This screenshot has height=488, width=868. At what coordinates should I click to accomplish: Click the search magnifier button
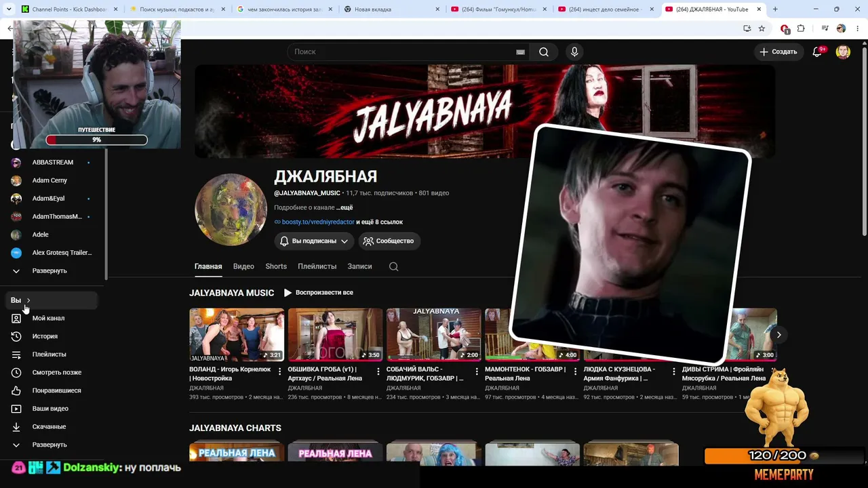click(x=544, y=52)
